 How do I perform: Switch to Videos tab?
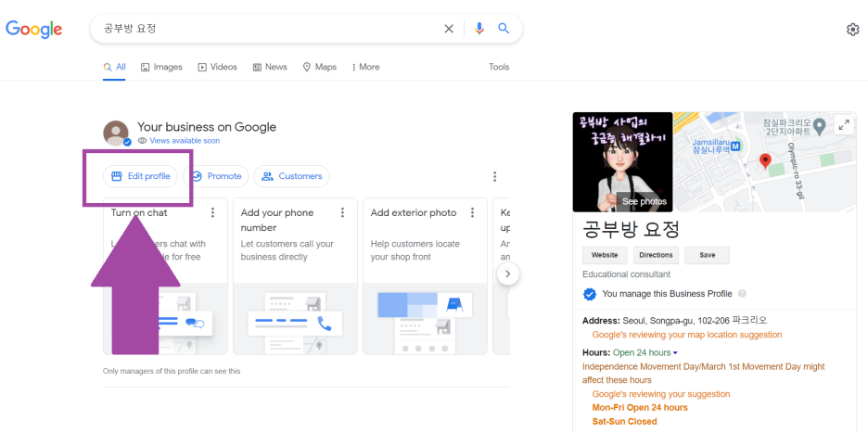click(x=218, y=67)
